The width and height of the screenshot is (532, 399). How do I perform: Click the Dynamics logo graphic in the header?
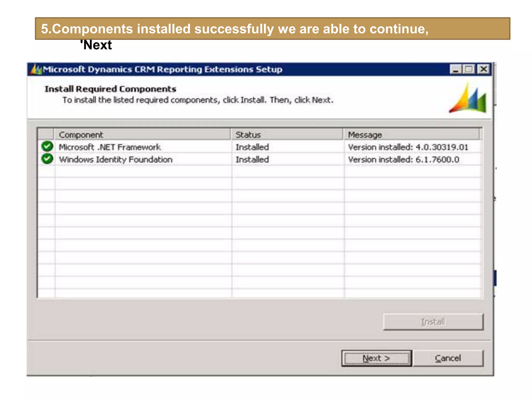(468, 98)
